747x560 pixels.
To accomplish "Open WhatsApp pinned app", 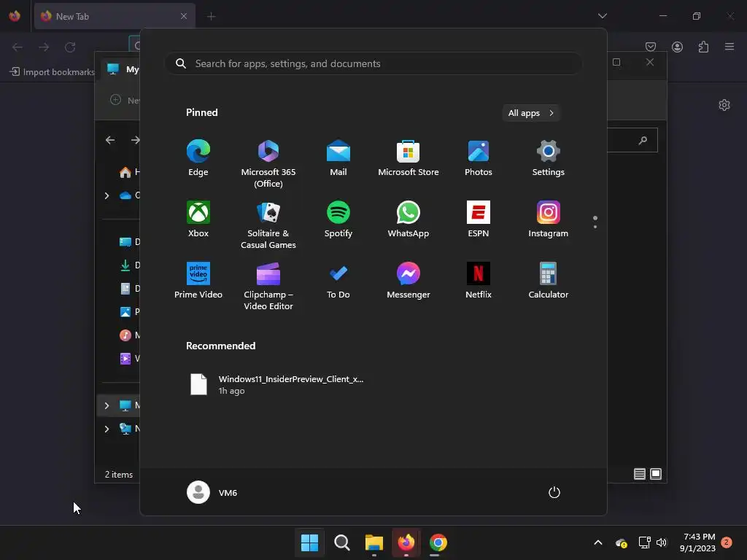I will (409, 219).
